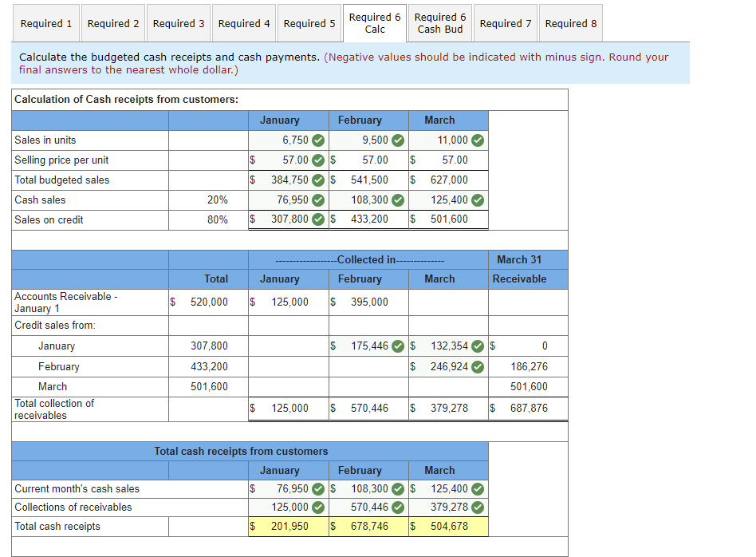The width and height of the screenshot is (756, 557).
Task: Click checkmark beside March sales units 11,000
Action: (478, 140)
